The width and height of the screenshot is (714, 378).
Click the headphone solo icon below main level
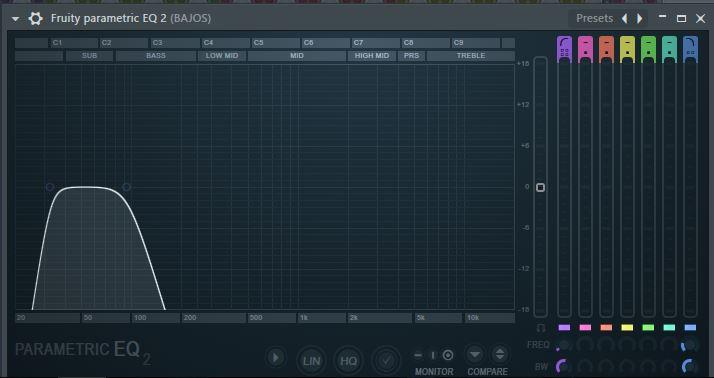(x=541, y=328)
